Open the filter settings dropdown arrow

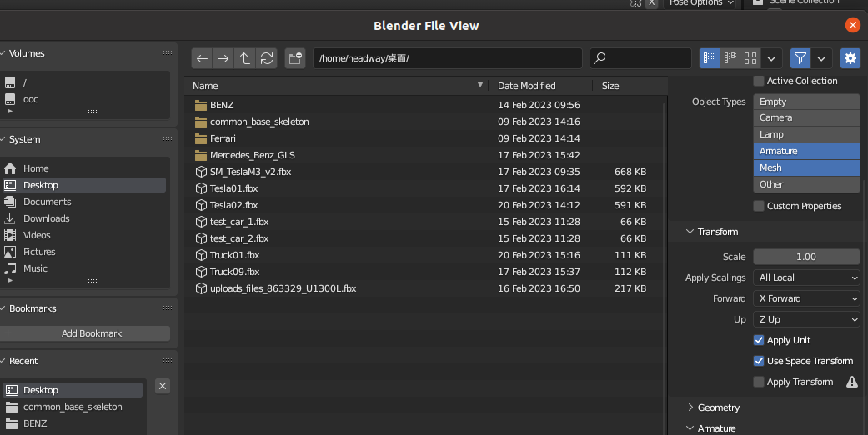coord(821,58)
